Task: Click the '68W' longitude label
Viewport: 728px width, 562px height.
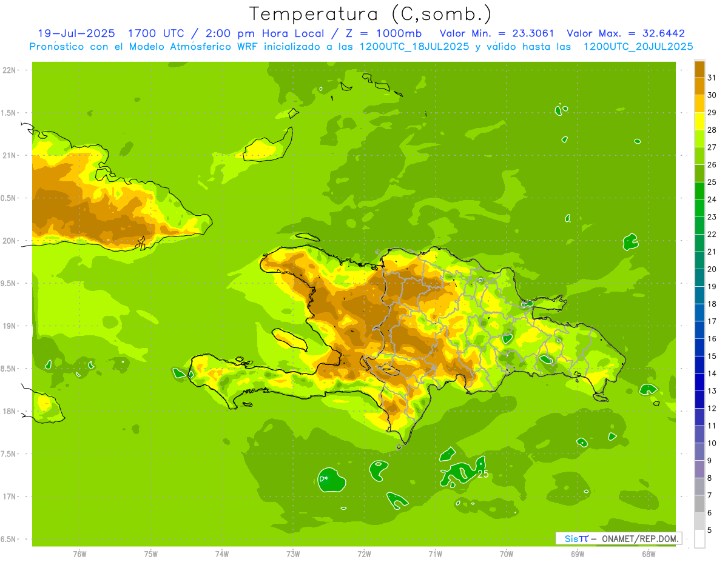Action: tap(649, 554)
